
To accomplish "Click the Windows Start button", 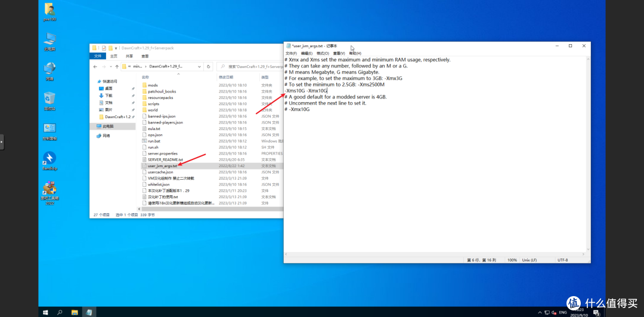I will (45, 312).
